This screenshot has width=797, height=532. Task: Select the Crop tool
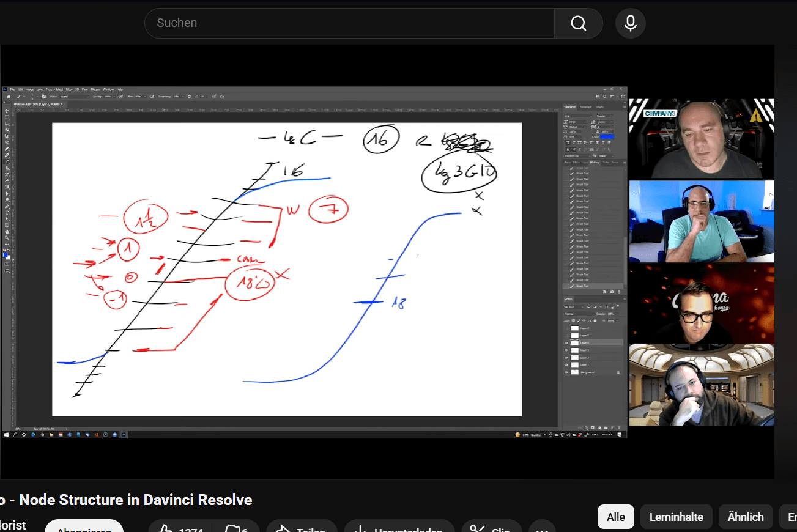[7, 136]
